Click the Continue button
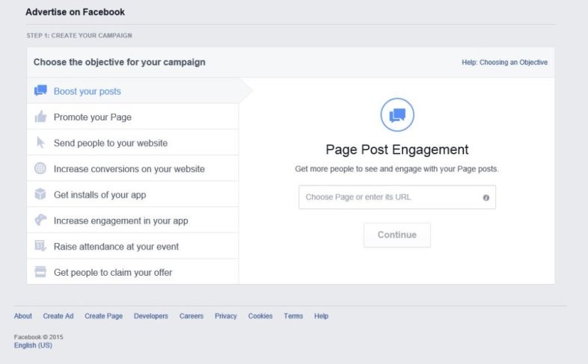The width and height of the screenshot is (588, 364). pyautogui.click(x=397, y=235)
